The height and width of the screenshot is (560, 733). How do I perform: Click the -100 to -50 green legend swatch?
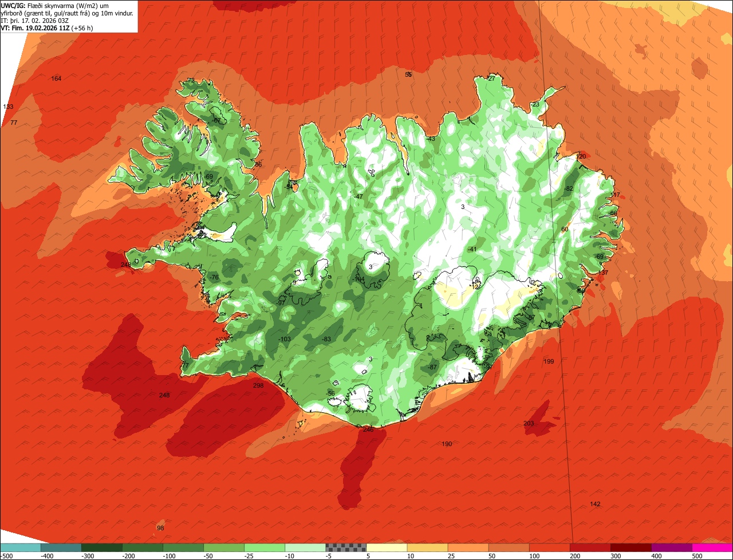tap(183, 547)
